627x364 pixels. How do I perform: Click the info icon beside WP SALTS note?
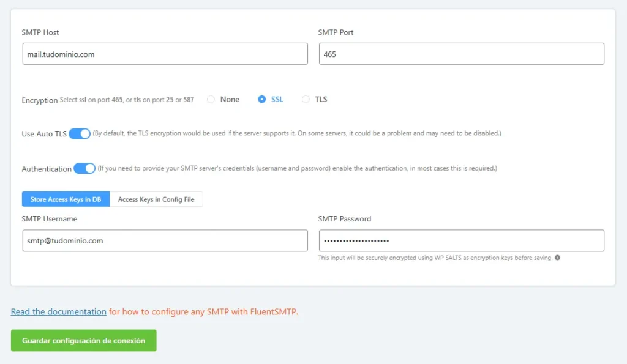(557, 258)
